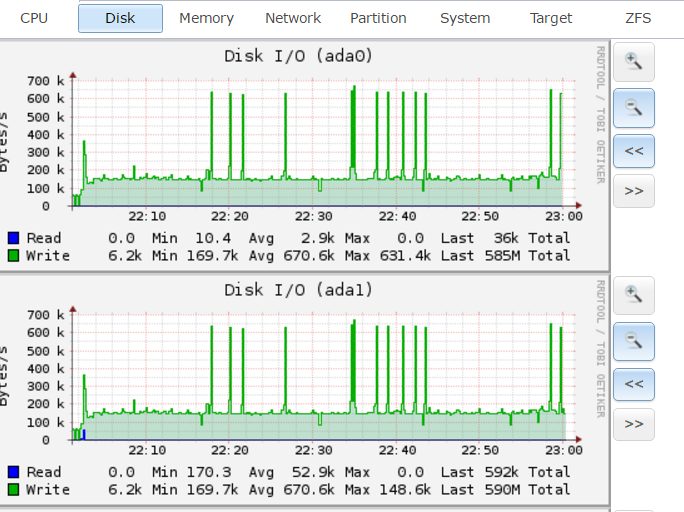The width and height of the screenshot is (684, 512).
Task: Shift ada1 graph forward in time
Action: pyautogui.click(x=634, y=424)
